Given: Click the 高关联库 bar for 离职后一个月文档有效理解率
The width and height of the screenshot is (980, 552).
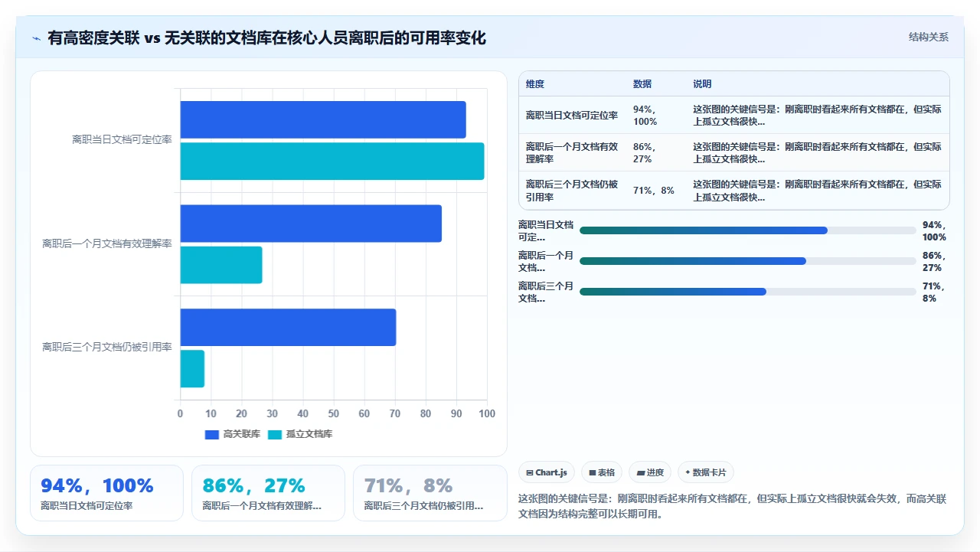Looking at the screenshot, I should point(311,224).
